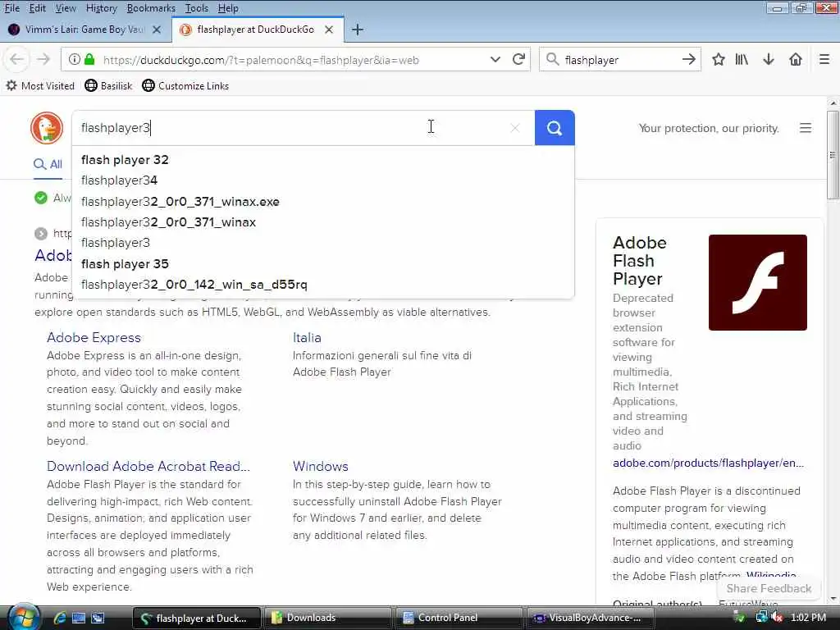Open the Adobe Express link
Screen dimensions: 840x630
[x=94, y=337]
